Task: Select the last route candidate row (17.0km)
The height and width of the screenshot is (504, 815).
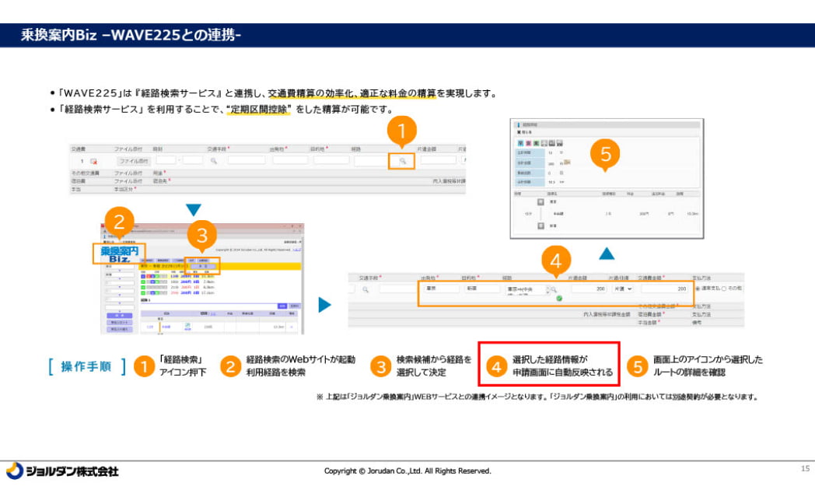Action: pyautogui.click(x=177, y=293)
